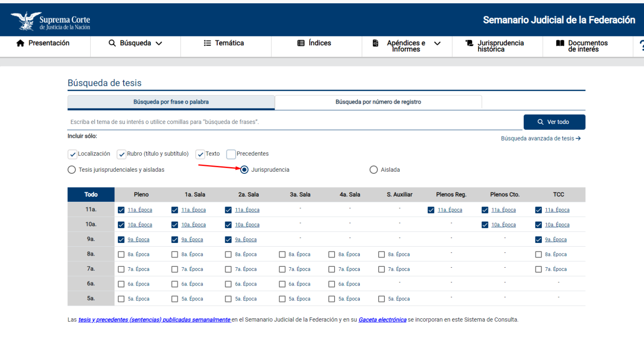This screenshot has height=343, width=644.
Task: Enable the Precedentes checkbox
Action: pyautogui.click(x=231, y=154)
